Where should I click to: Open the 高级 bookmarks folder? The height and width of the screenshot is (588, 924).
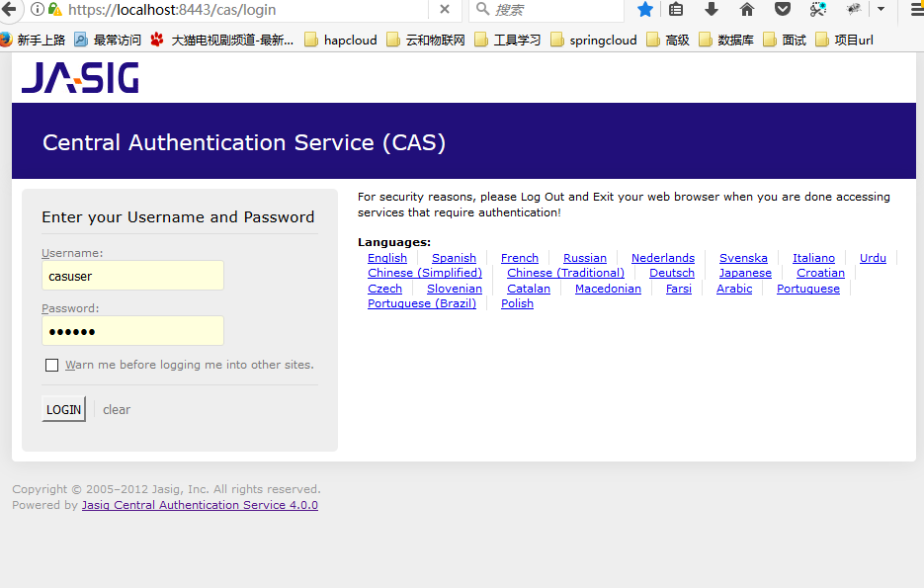668,41
